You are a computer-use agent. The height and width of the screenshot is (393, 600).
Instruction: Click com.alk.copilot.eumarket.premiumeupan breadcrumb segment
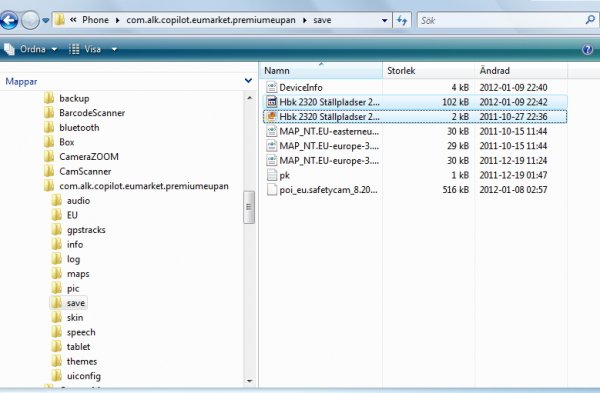211,20
